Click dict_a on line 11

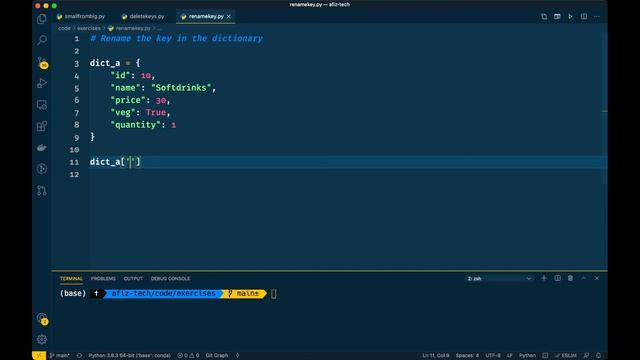[105, 162]
